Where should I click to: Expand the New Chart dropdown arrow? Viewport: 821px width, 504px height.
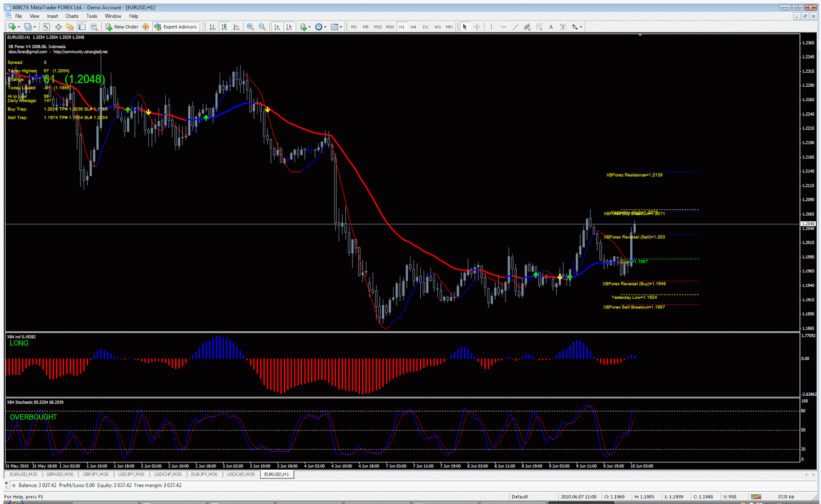point(18,27)
